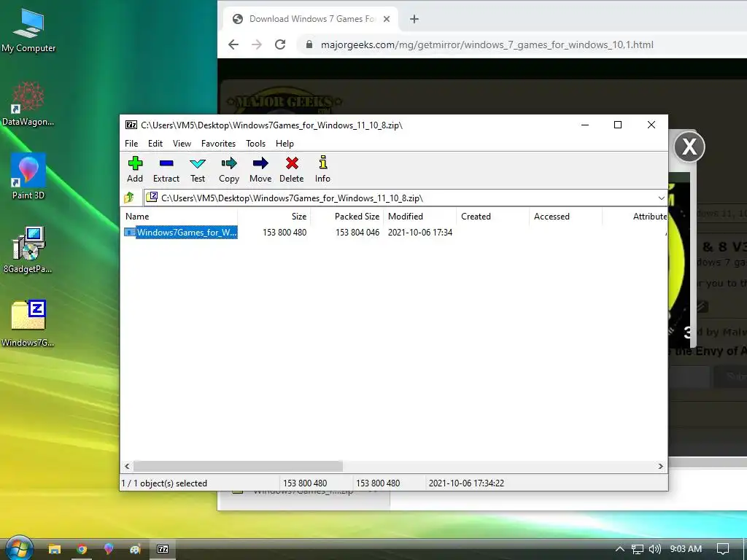Show hidden tray icons chevron
The width and height of the screenshot is (747, 560).
619,549
